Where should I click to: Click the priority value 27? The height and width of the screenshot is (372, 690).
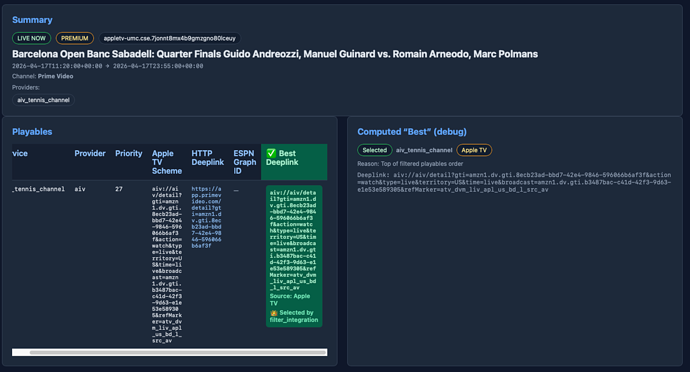point(119,189)
